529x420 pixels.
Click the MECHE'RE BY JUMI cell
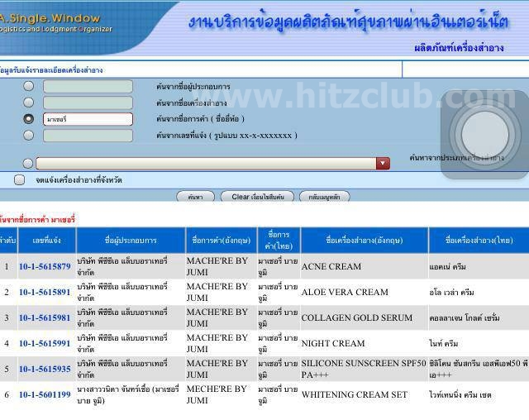pos(222,394)
